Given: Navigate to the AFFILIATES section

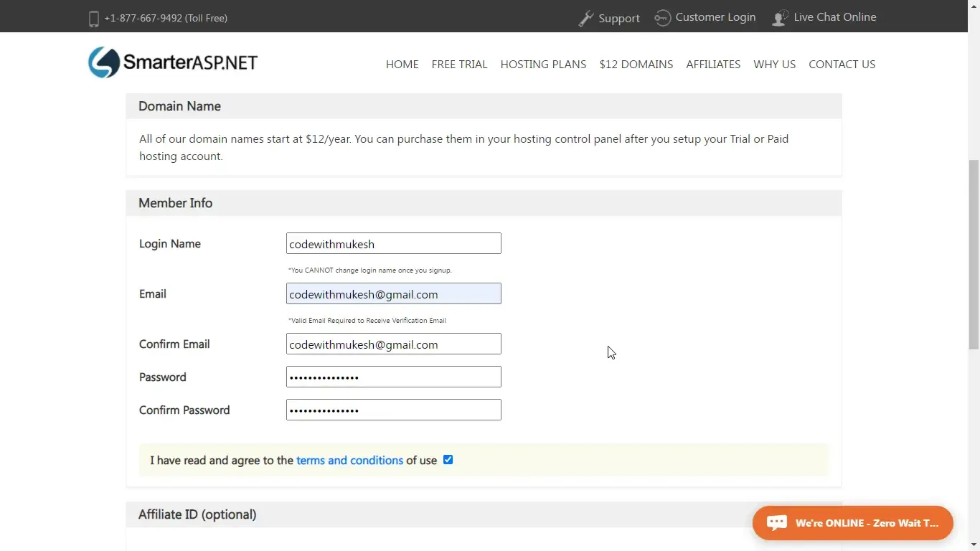Looking at the screenshot, I should point(713,64).
